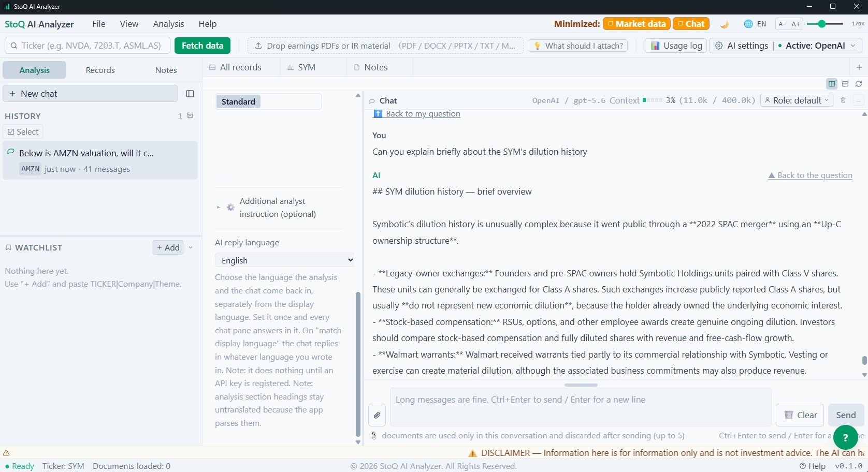The image size is (868, 472).
Task: Switch to the stacked rows layout icon
Action: 845,84
